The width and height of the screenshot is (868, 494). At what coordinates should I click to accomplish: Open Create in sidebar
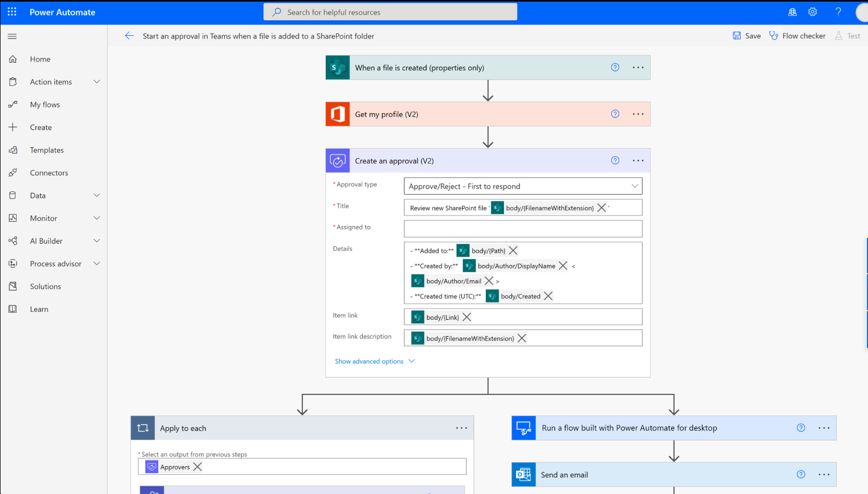tap(41, 127)
